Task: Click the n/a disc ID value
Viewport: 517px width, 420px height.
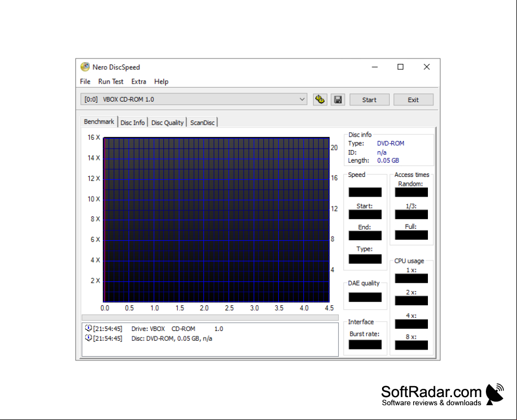Action: [x=382, y=152]
